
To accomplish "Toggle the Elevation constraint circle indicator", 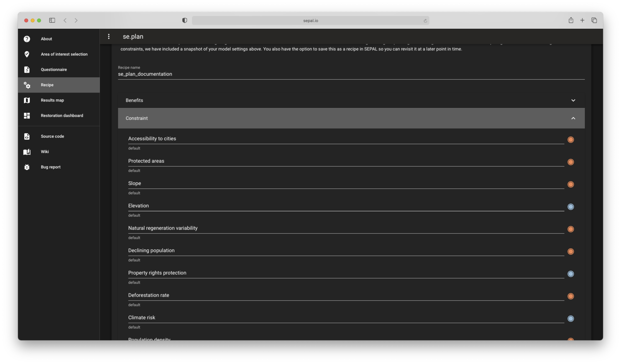I will coord(570,207).
